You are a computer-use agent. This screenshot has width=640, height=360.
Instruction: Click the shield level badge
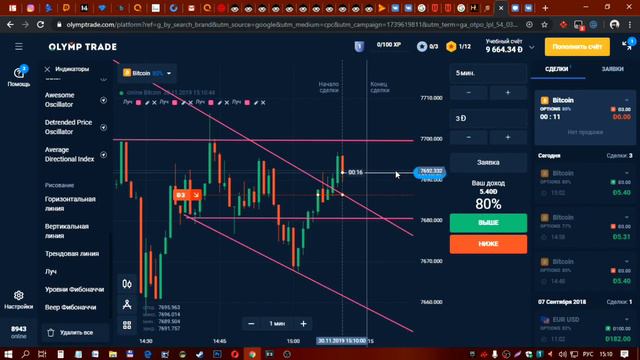coord(359,47)
